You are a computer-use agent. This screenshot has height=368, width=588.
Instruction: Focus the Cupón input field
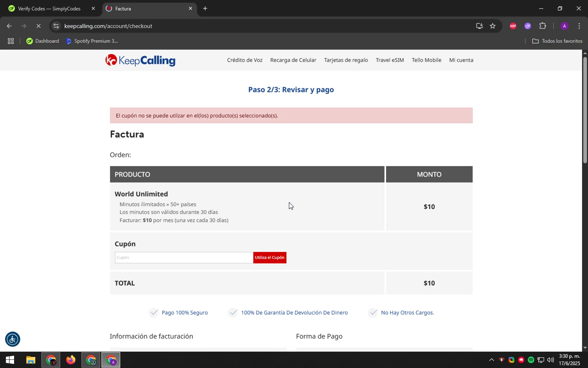pos(184,257)
